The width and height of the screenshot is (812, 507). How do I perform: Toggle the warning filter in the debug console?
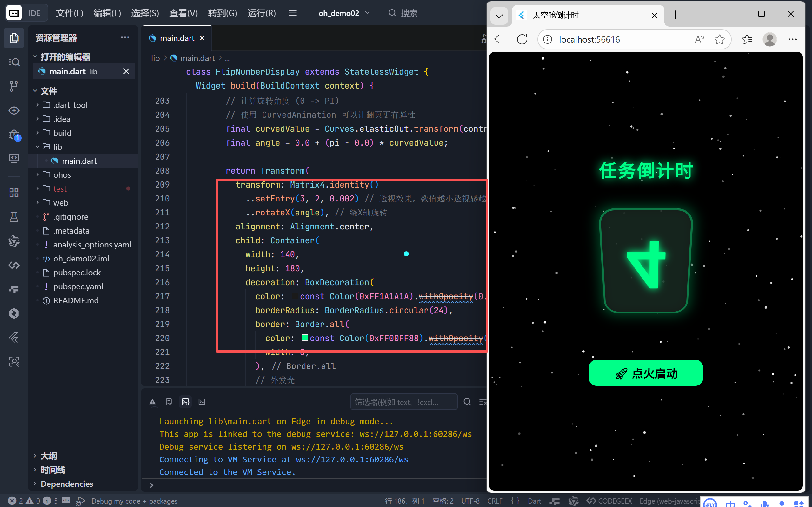coord(153,401)
